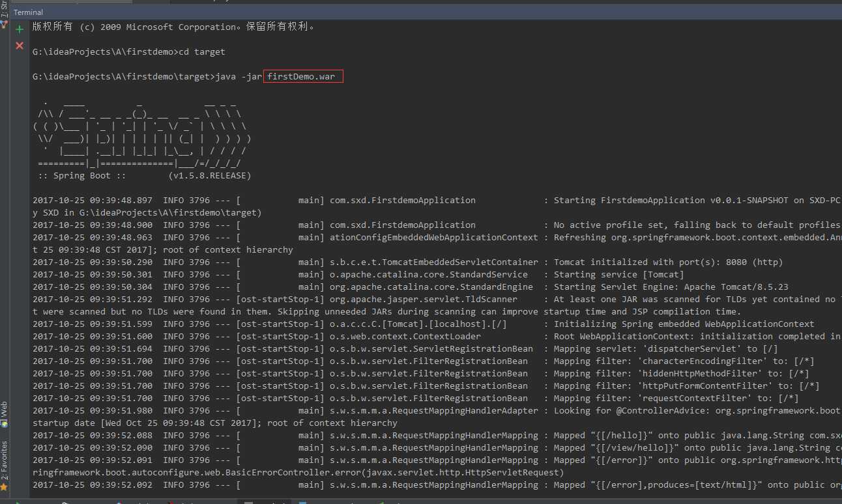The width and height of the screenshot is (842, 504).
Task: Click the timestamp '2017-10-25 09:39:50.290'
Action: [93, 262]
